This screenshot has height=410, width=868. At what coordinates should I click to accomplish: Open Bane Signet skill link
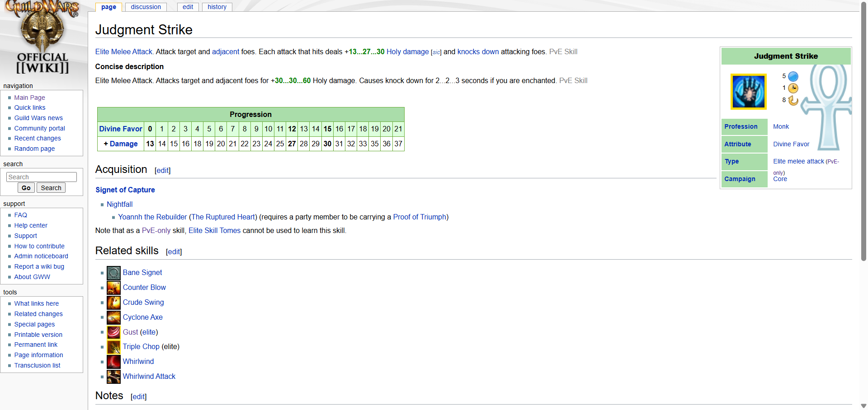(x=142, y=272)
